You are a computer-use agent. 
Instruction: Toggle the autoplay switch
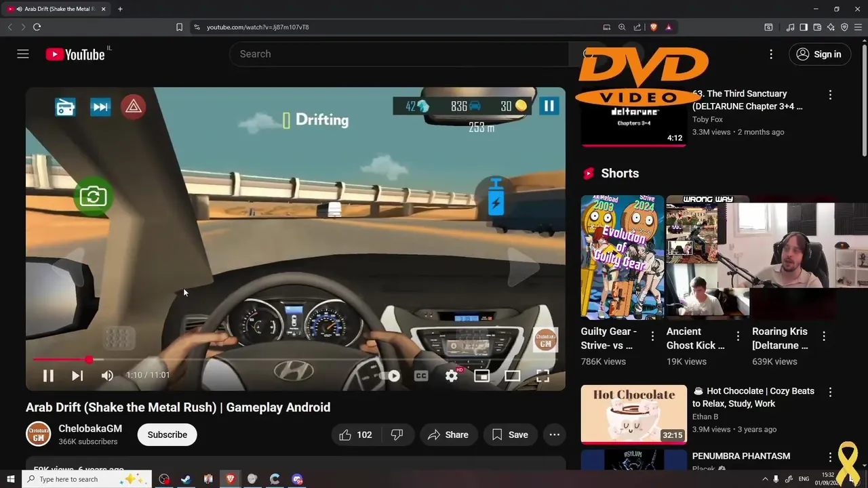pos(391,375)
